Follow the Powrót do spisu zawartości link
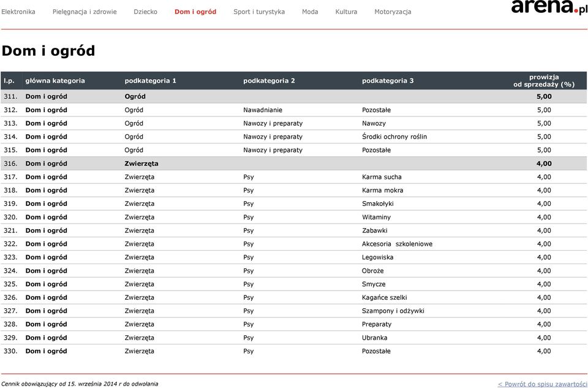The width and height of the screenshot is (588, 388). pos(542,384)
